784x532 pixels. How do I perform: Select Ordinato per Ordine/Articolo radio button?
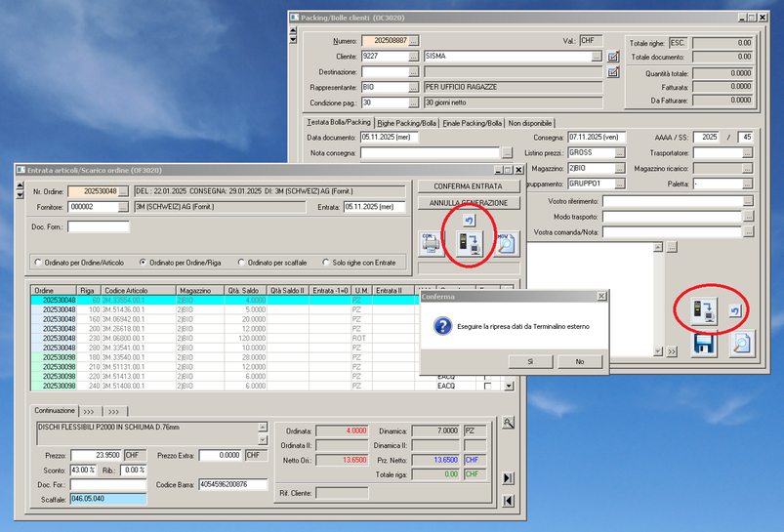click(38, 263)
